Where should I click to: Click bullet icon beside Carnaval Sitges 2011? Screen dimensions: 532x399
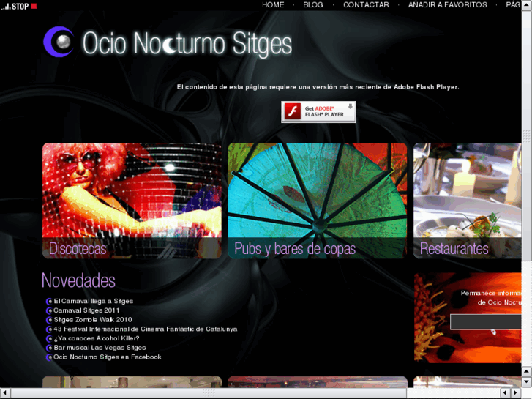click(49, 310)
